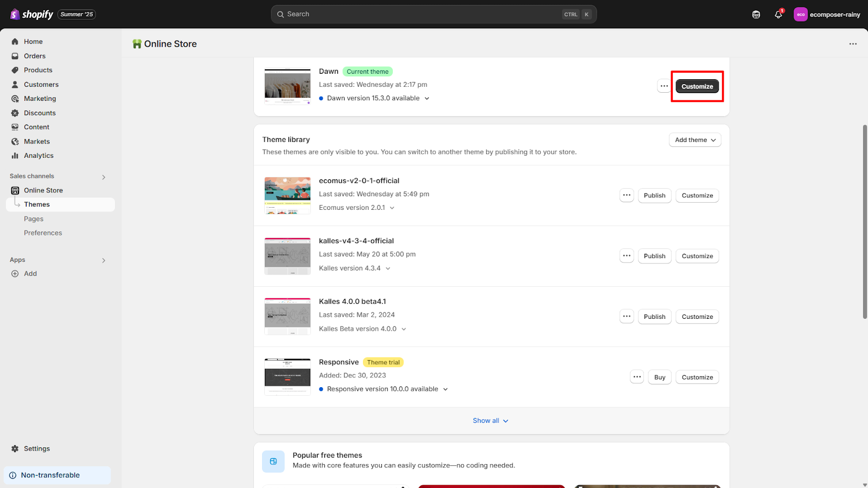Customize the current Dawn theme
Image resolution: width=868 pixels, height=488 pixels.
[x=697, y=86]
